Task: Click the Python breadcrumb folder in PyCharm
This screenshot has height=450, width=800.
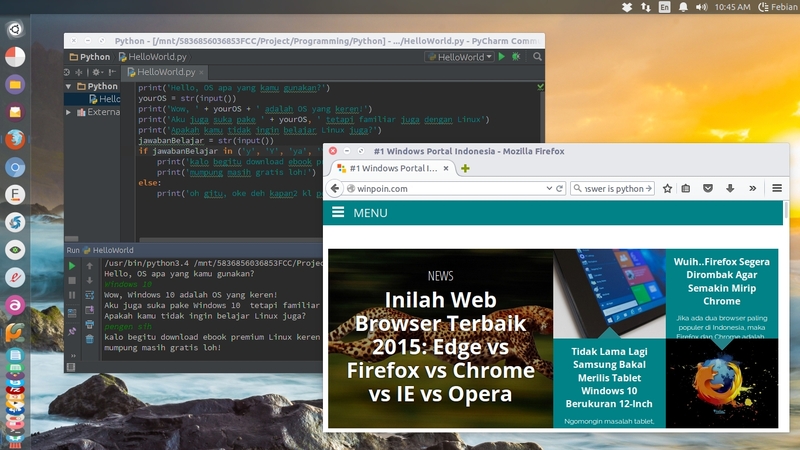Action: point(90,57)
